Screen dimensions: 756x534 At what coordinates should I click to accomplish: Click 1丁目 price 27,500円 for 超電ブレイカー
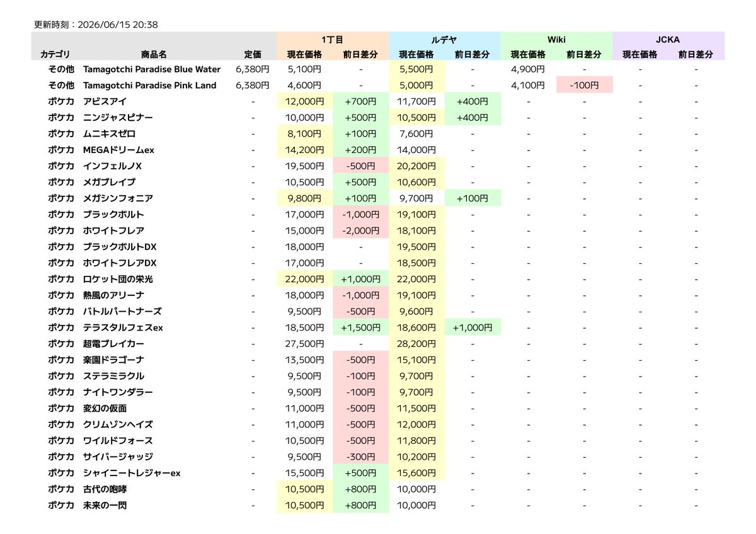(304, 344)
